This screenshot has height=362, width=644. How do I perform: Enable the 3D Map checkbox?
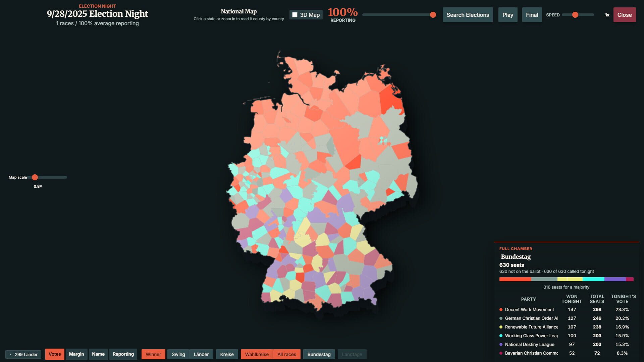coord(295,15)
